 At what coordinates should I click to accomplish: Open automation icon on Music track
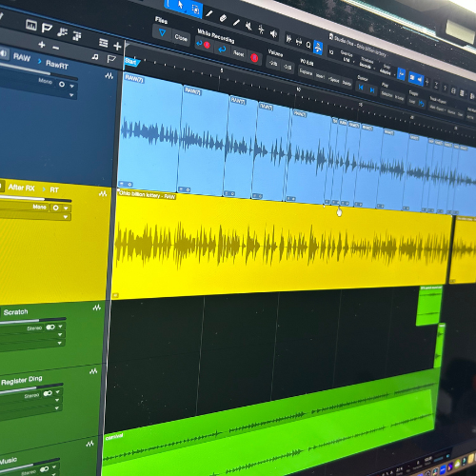tap(89, 444)
